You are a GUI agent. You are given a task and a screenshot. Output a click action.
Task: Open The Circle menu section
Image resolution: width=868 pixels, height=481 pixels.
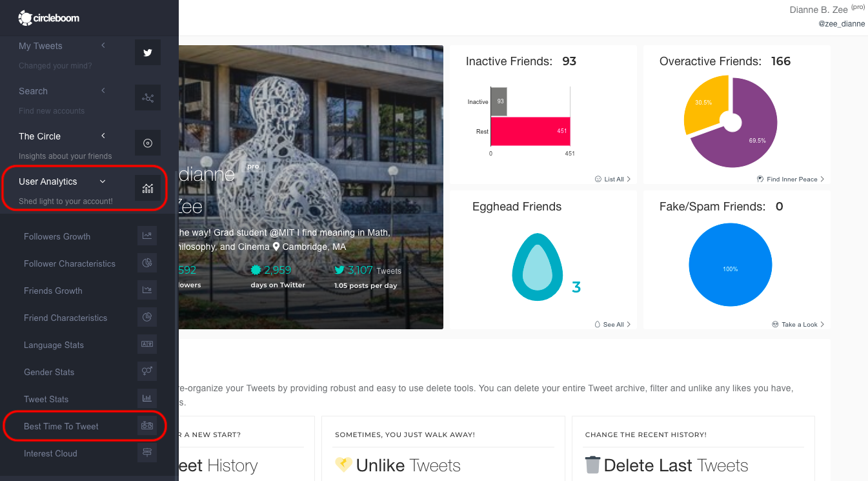[x=39, y=136]
